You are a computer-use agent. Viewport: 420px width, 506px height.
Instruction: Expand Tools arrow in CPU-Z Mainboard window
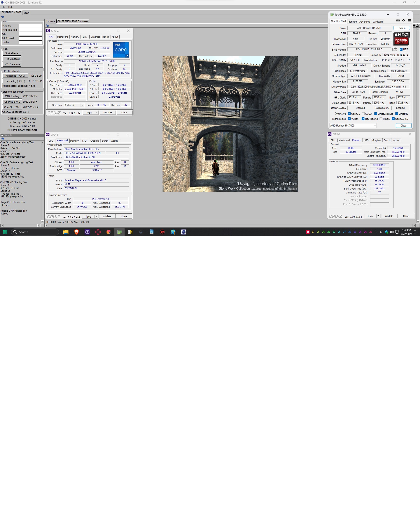point(96,216)
